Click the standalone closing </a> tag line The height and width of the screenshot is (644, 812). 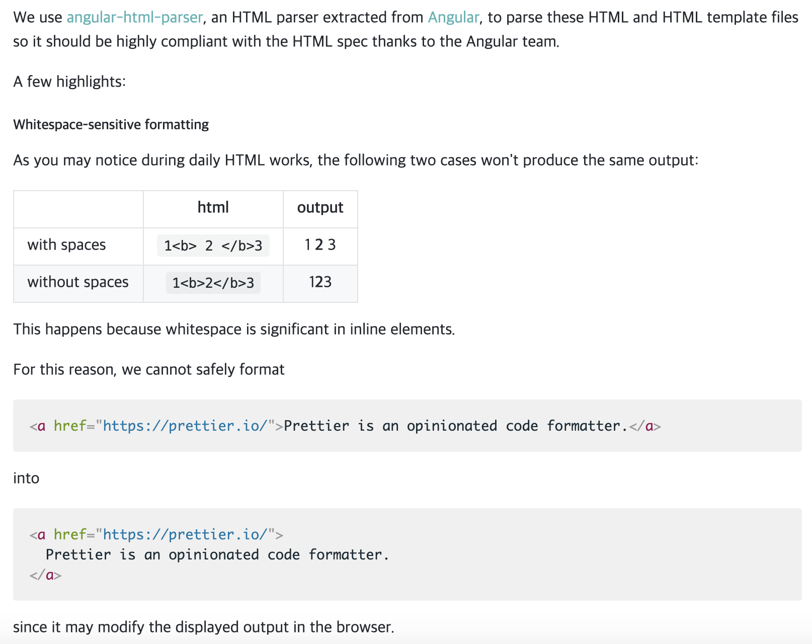point(45,575)
